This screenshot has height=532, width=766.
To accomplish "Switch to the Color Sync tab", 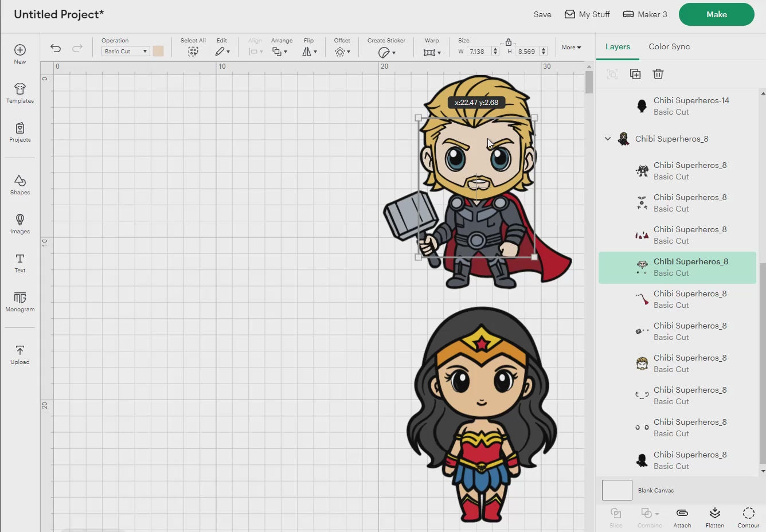I will tap(669, 46).
